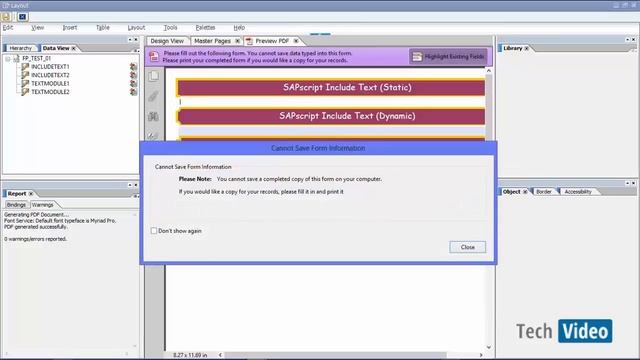Click the '0 warnings/errors reported.' log line
640x360 pixels.
pos(36,239)
